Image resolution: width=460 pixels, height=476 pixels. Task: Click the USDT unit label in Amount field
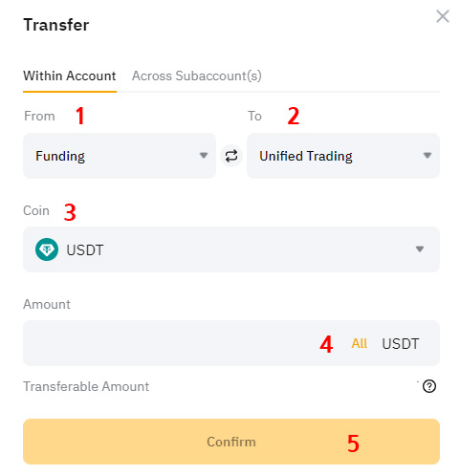click(401, 344)
